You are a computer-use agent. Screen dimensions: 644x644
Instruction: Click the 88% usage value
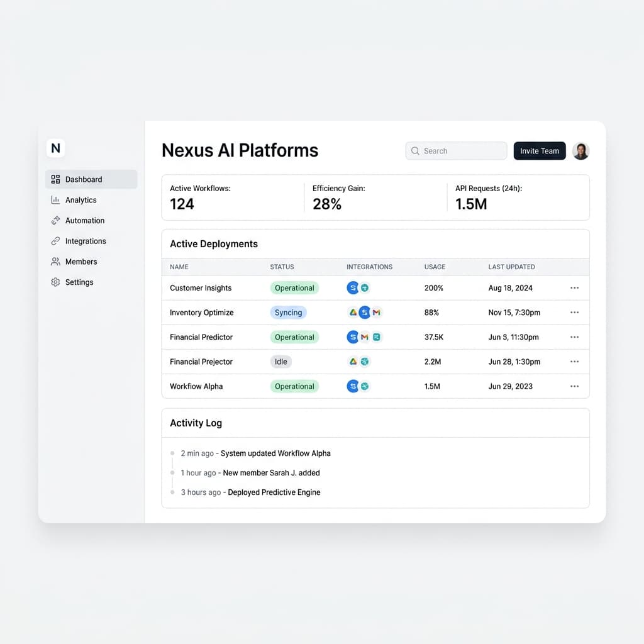pyautogui.click(x=431, y=313)
